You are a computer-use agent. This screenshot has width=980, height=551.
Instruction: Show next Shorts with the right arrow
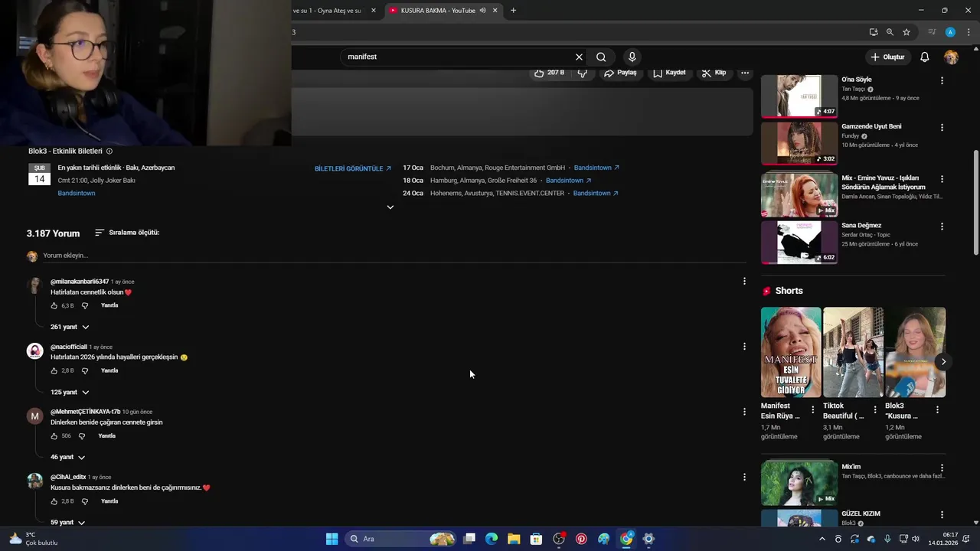tap(943, 361)
